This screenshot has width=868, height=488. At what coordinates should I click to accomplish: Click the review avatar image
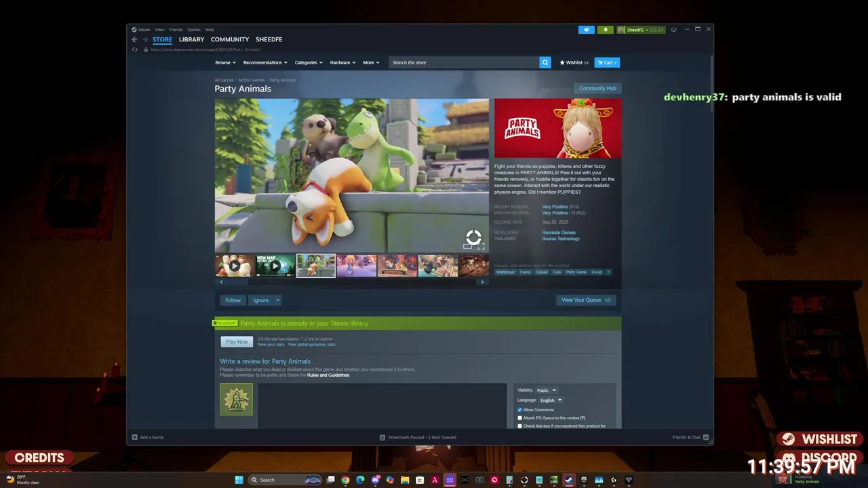(x=236, y=399)
